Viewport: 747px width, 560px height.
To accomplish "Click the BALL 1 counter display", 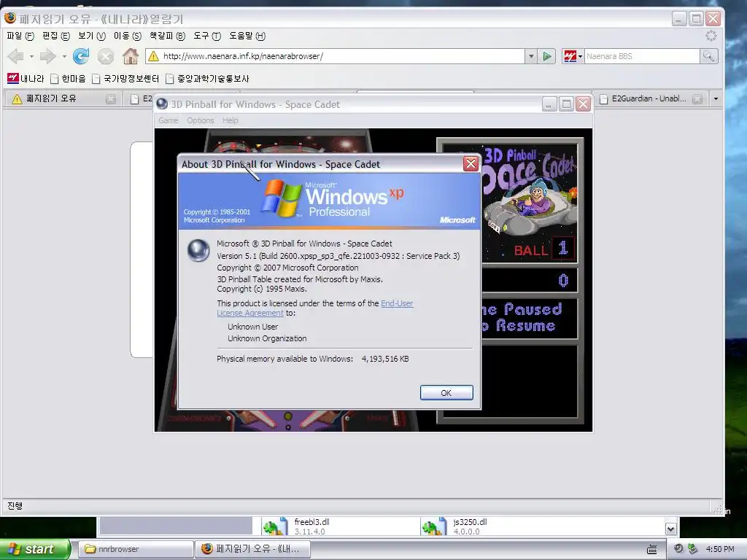I will 543,249.
